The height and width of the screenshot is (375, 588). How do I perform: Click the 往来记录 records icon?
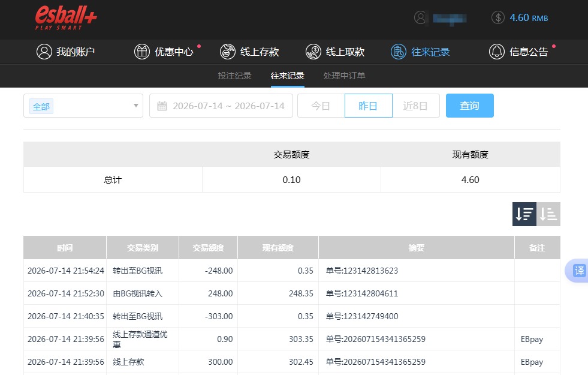click(x=399, y=52)
